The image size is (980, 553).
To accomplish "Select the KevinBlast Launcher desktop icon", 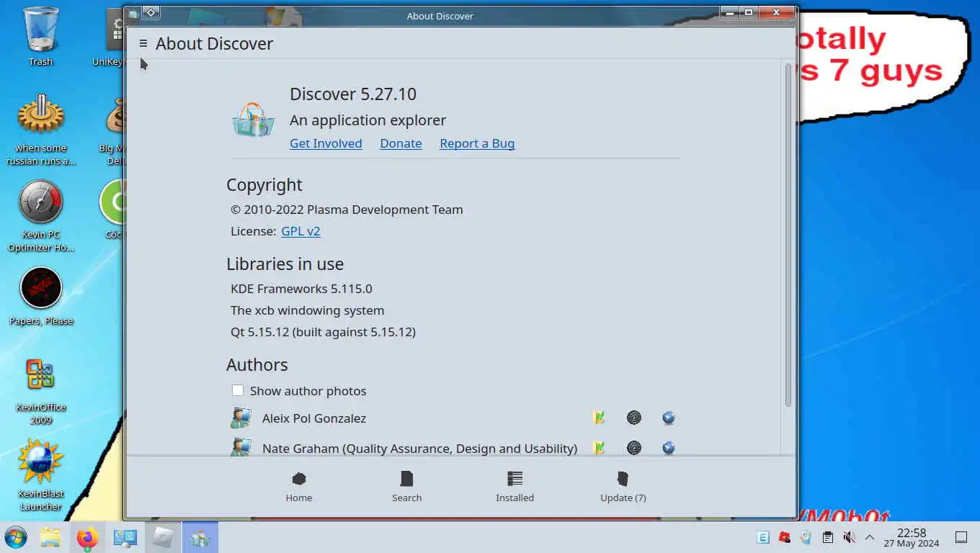I will point(41,475).
